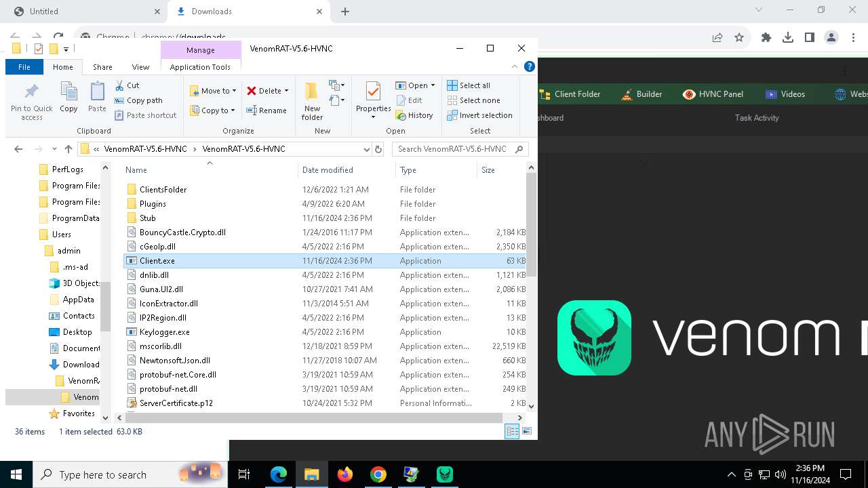Open the File ribbon tab
This screenshot has width=868, height=488.
point(24,67)
